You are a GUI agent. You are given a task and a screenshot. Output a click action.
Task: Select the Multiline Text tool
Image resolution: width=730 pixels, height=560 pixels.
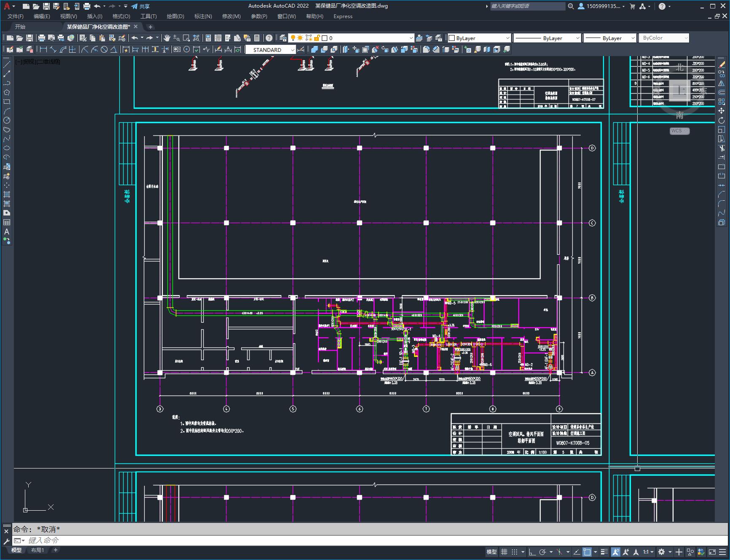click(x=7, y=232)
